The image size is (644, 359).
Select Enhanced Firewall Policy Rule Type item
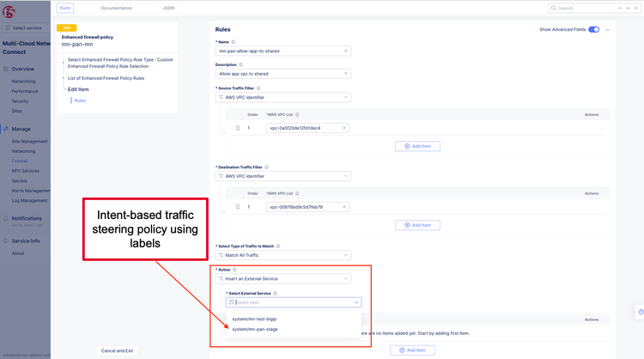120,63
